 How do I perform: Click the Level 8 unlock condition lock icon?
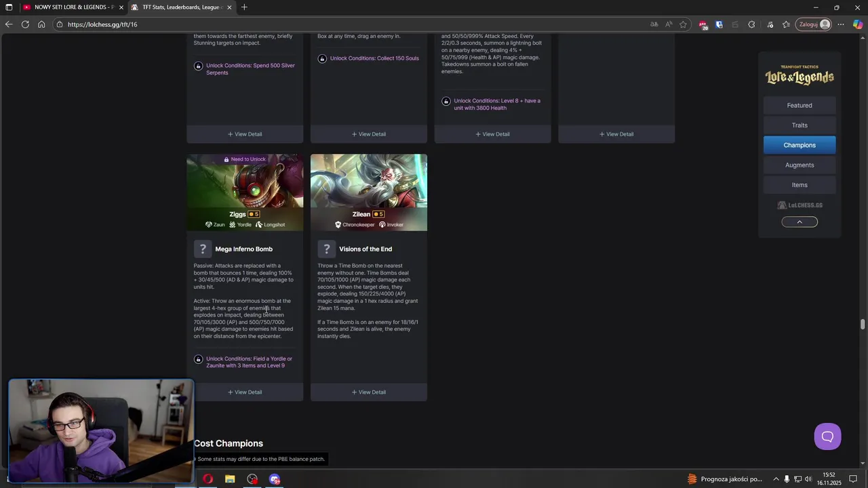[446, 102]
